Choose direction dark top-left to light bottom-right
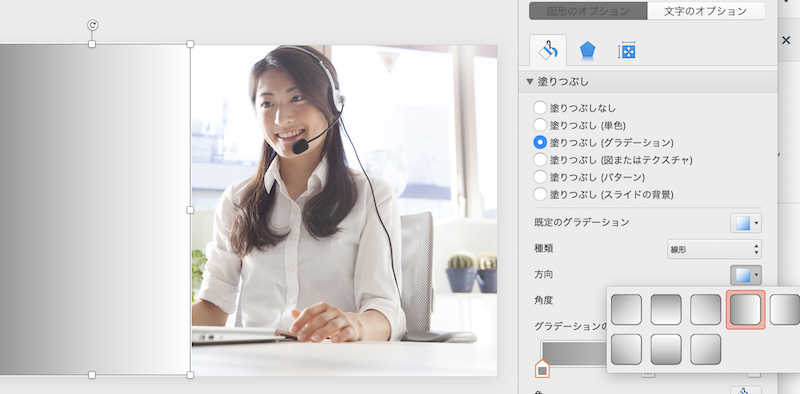800x394 pixels. (x=626, y=309)
